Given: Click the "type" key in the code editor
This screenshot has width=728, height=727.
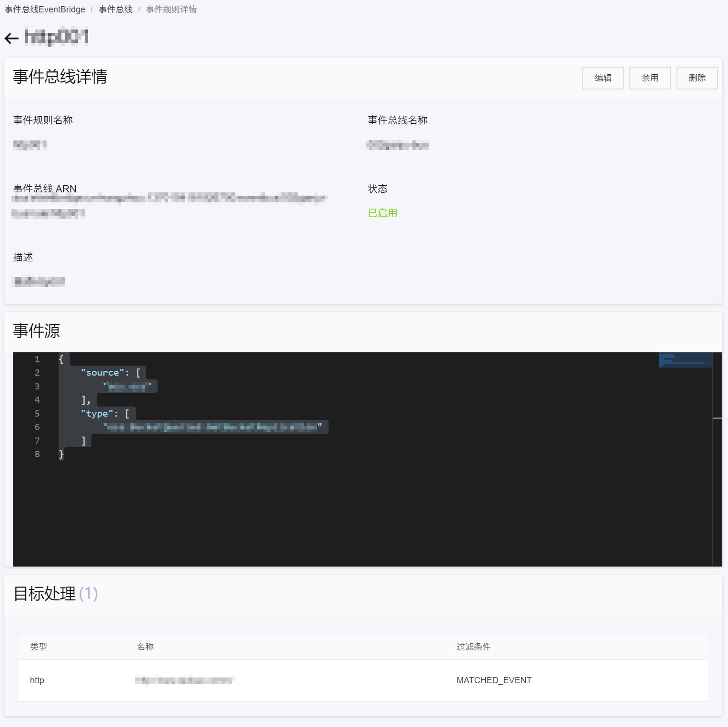Looking at the screenshot, I should 97,414.
